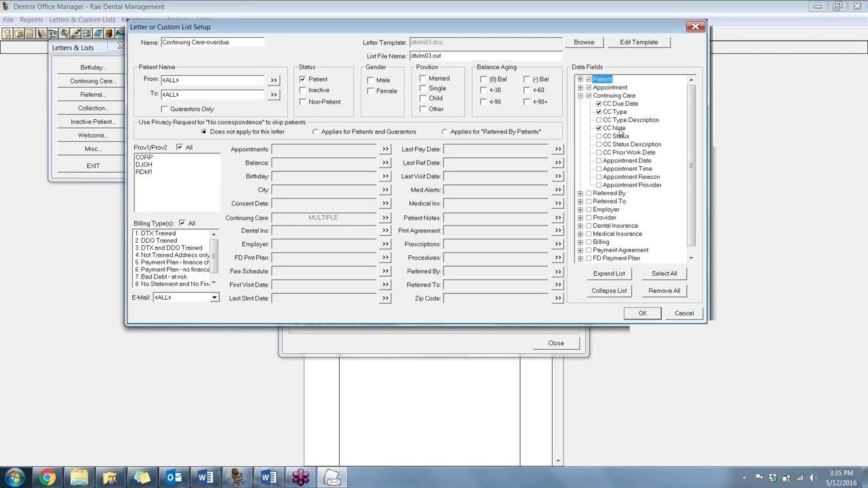Check the CC Status data field
The height and width of the screenshot is (488, 868).
click(x=599, y=136)
